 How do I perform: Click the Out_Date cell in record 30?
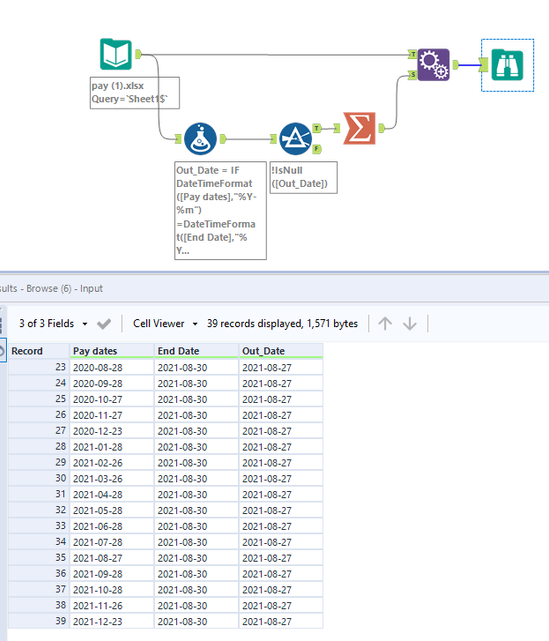281,479
